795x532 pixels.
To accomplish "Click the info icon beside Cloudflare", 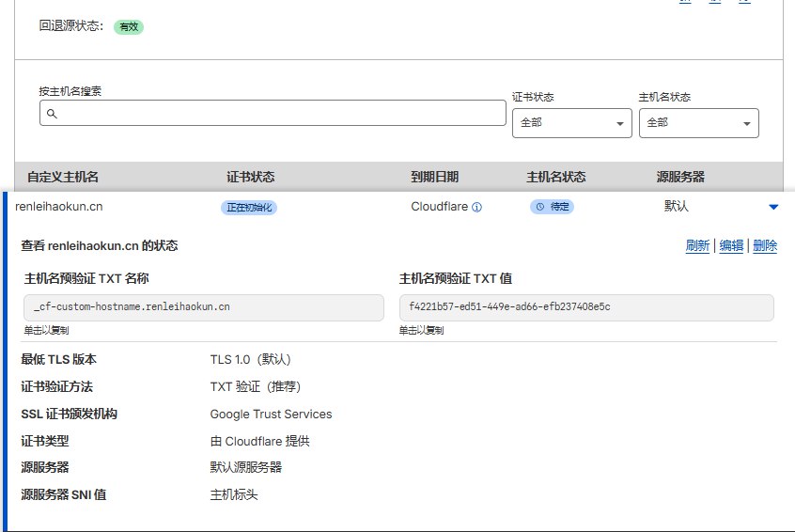I will (476, 207).
